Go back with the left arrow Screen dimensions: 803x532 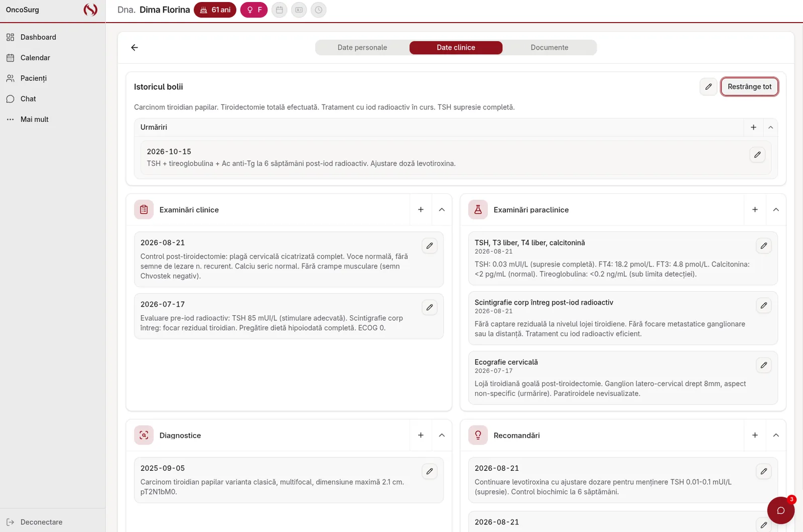click(135, 48)
